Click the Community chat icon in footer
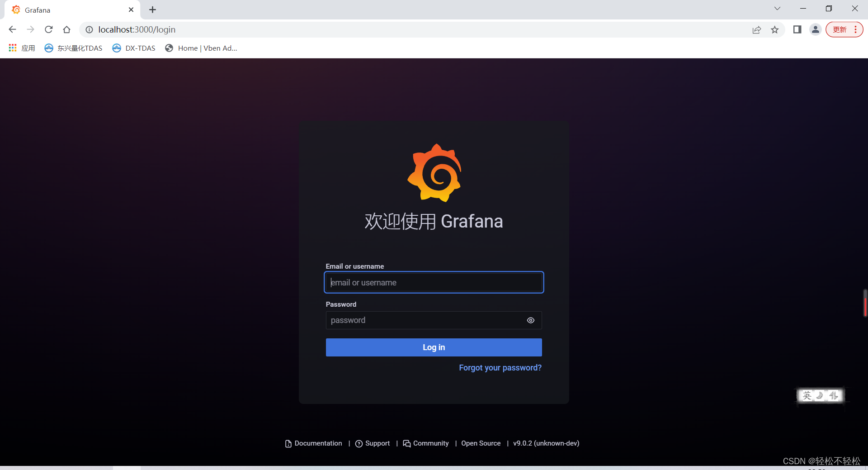Image resolution: width=868 pixels, height=470 pixels. click(407, 444)
